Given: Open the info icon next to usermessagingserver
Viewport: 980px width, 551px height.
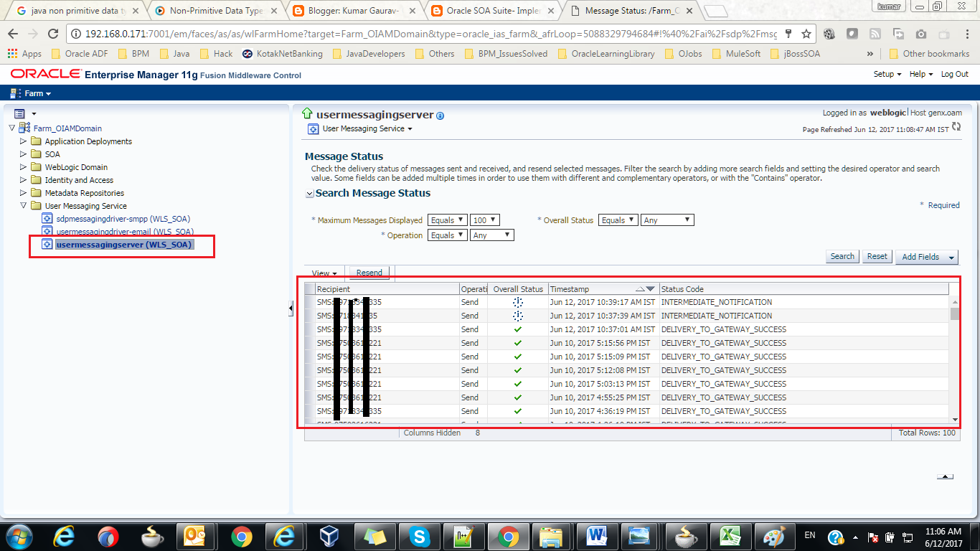Looking at the screenshot, I should coord(440,116).
